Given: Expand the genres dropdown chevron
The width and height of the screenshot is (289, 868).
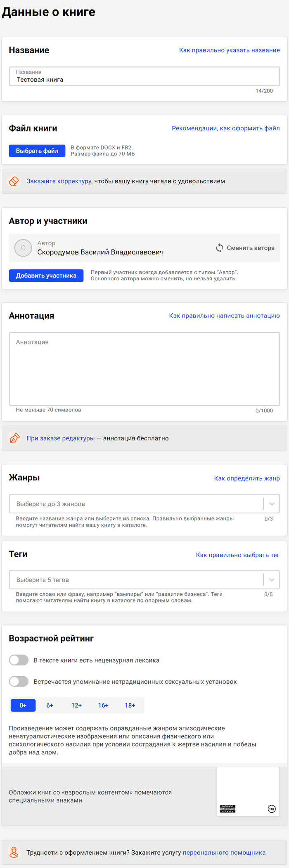Looking at the screenshot, I should 272,503.
